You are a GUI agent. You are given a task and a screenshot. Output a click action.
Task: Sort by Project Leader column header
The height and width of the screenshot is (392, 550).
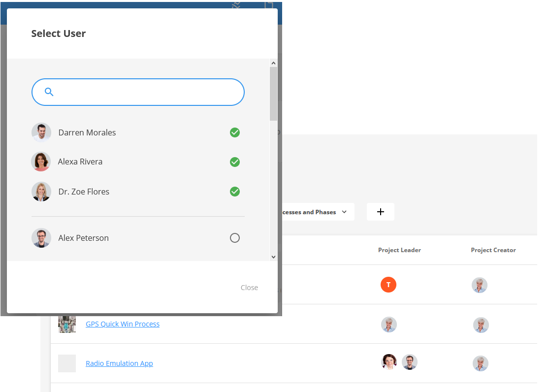(399, 250)
